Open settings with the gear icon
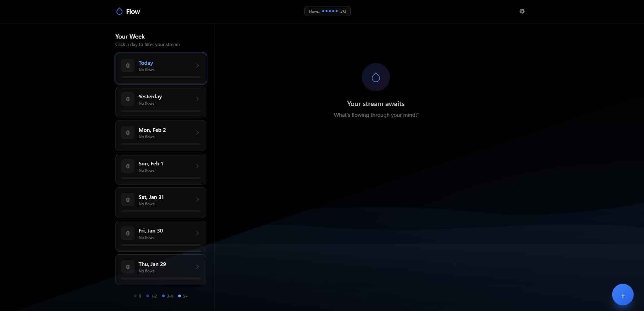644x311 pixels. [x=522, y=11]
